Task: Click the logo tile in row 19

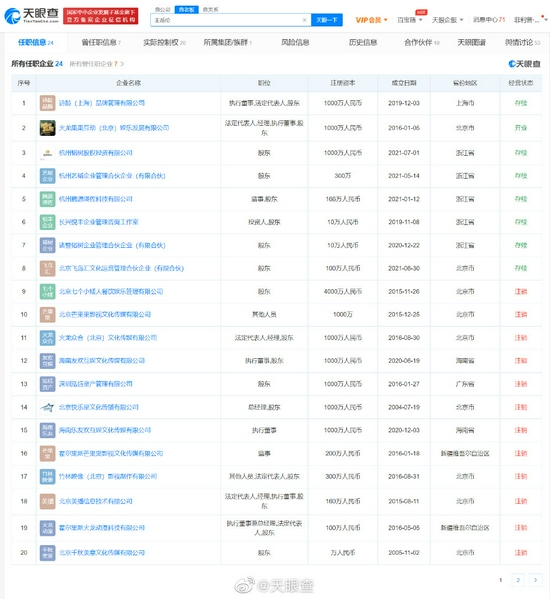Action: coord(47,528)
